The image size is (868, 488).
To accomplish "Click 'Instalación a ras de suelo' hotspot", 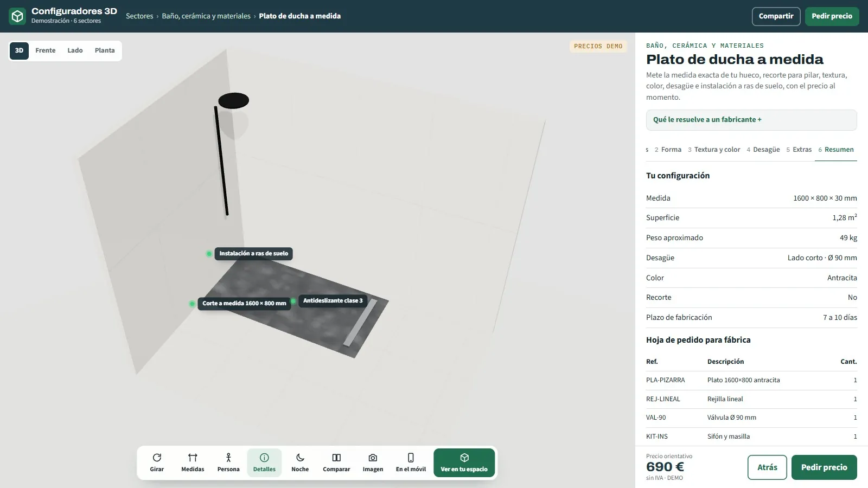I will [253, 253].
